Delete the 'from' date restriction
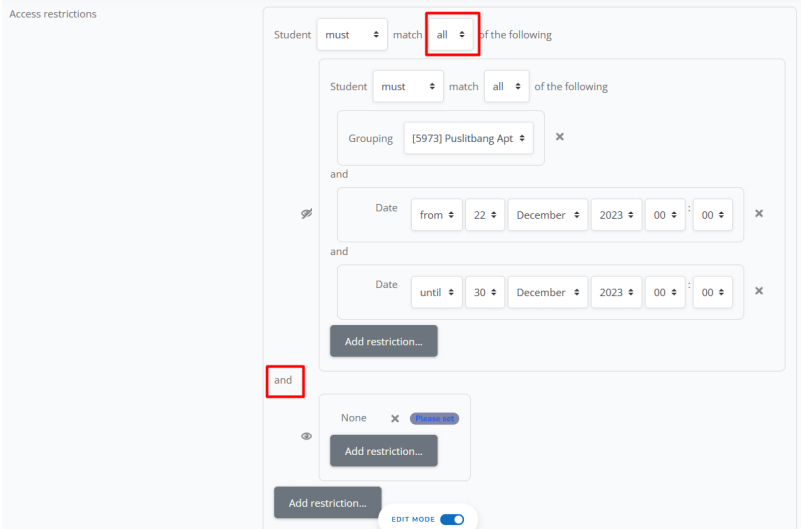Screen dimensions: 801x529 pos(759,214)
